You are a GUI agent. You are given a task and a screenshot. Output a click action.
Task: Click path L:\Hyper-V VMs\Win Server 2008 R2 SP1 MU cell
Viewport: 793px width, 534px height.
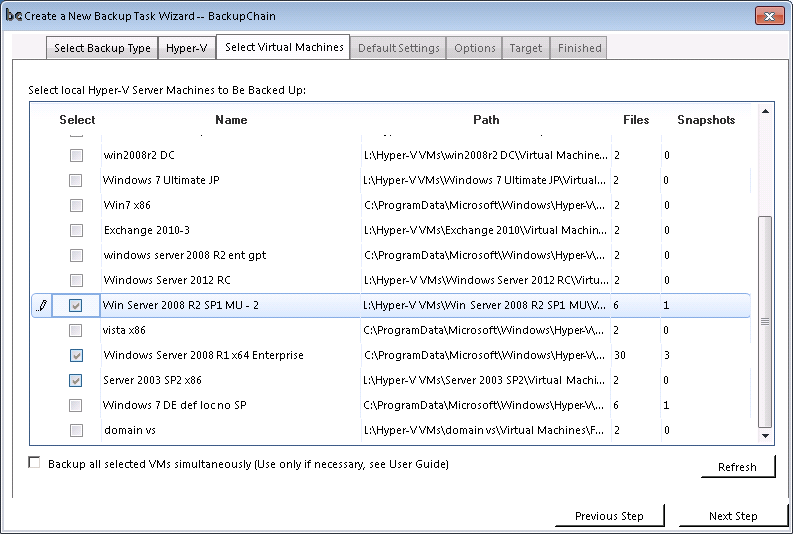pos(484,305)
